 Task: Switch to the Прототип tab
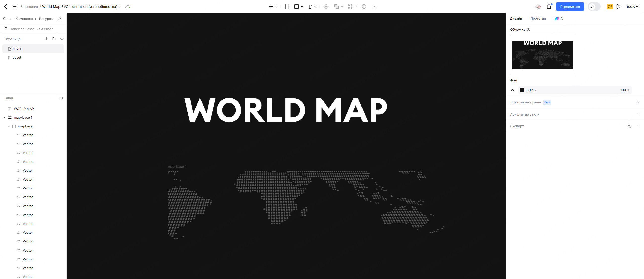pyautogui.click(x=538, y=19)
